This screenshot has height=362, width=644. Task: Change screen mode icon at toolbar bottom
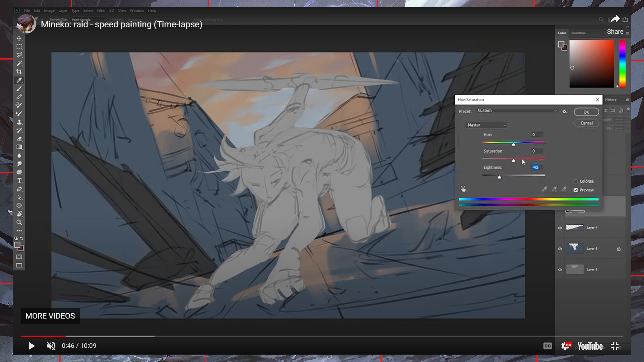[19, 265]
